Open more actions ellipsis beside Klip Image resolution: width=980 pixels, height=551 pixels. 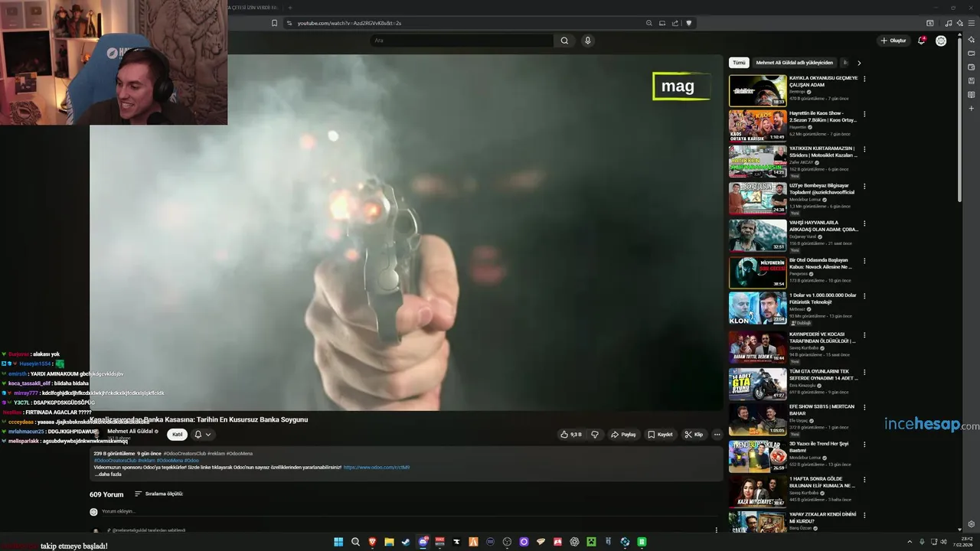click(x=717, y=434)
